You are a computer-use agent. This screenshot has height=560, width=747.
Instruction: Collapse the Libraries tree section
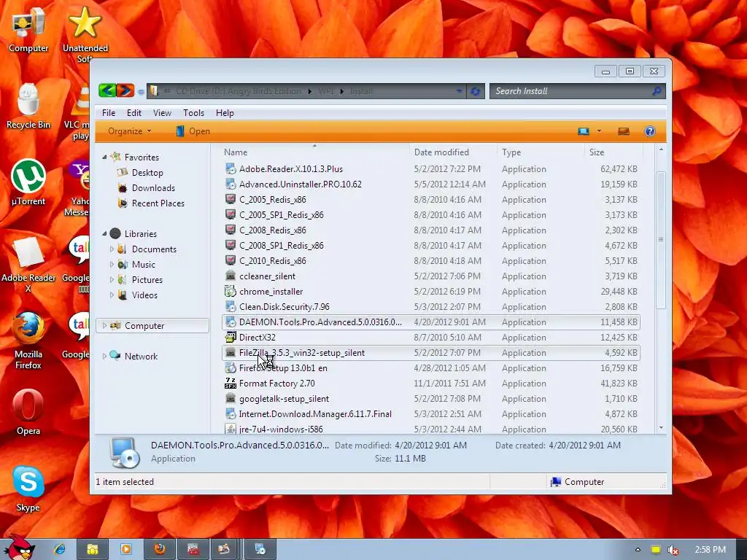104,233
